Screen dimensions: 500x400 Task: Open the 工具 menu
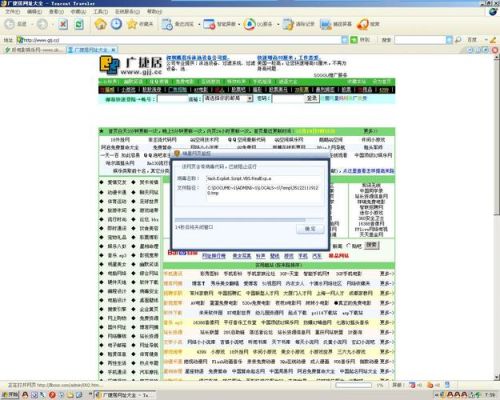coord(100,12)
